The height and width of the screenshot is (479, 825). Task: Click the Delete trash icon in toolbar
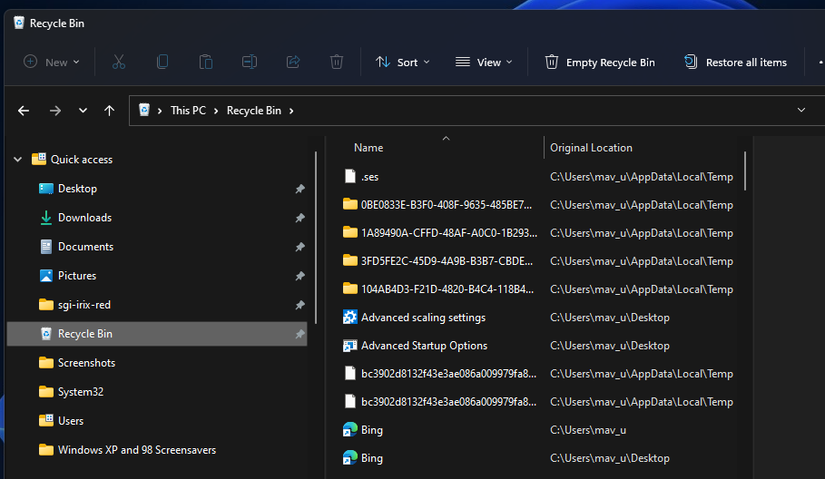tap(337, 62)
